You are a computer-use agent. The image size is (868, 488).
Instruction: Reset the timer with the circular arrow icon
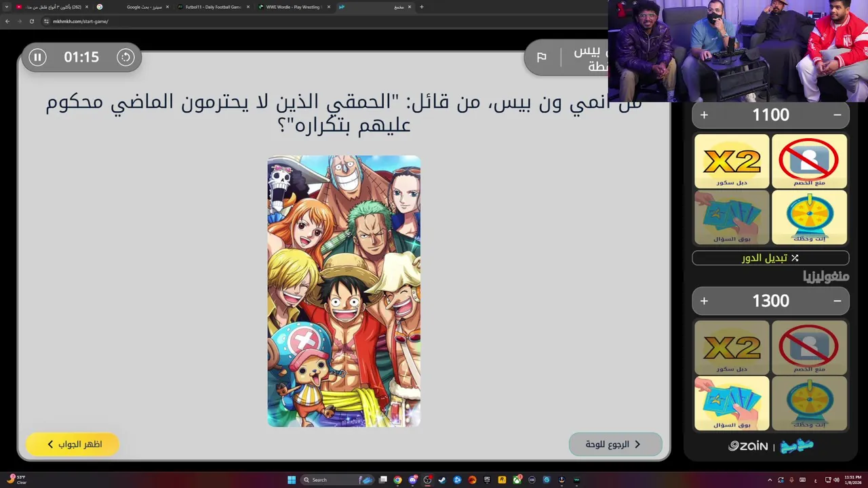coord(125,58)
